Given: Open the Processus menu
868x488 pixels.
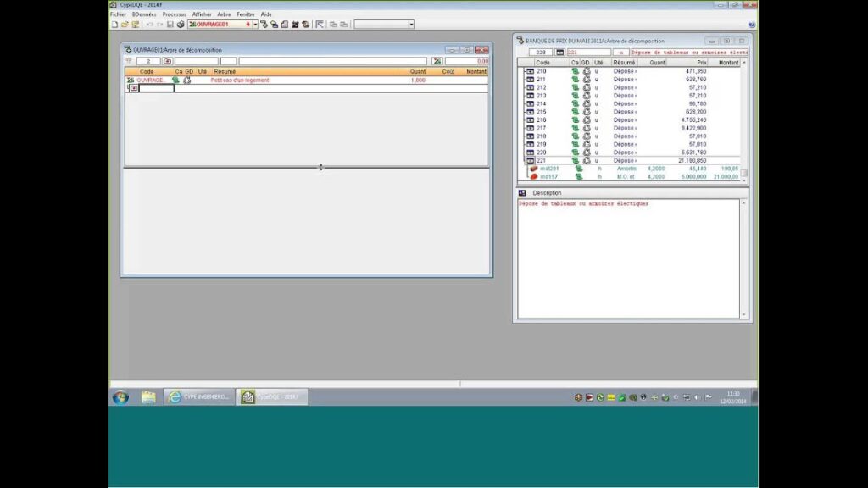Looking at the screenshot, I should click(174, 14).
